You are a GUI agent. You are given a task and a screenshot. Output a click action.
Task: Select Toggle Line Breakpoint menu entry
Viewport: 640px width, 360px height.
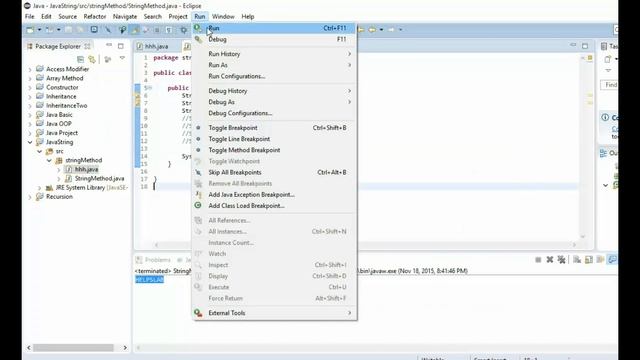click(275, 139)
